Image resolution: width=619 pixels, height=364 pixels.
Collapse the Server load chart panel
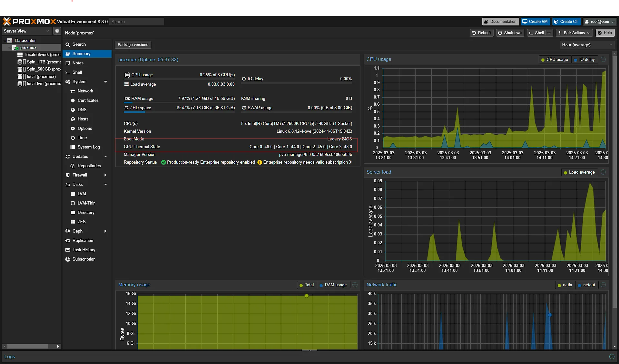pyautogui.click(x=603, y=172)
